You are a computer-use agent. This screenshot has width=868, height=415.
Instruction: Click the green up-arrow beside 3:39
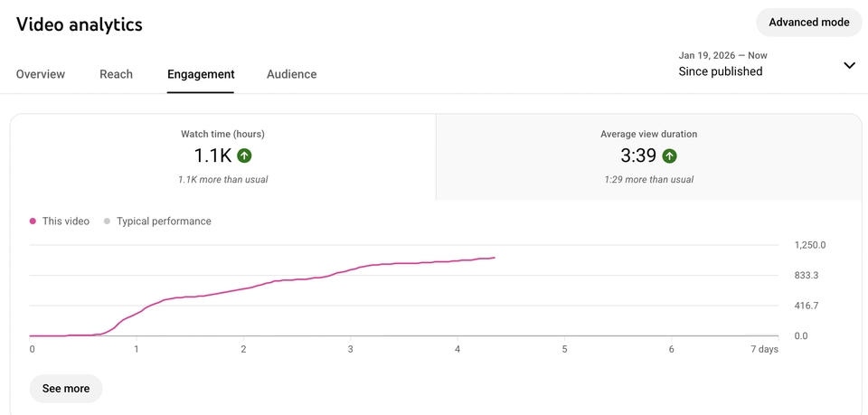tap(669, 156)
